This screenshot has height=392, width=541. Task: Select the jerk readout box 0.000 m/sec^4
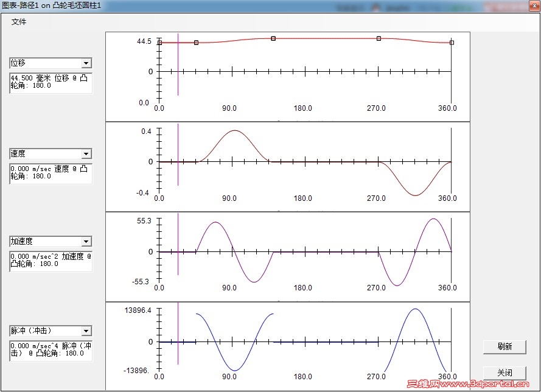tap(51, 350)
